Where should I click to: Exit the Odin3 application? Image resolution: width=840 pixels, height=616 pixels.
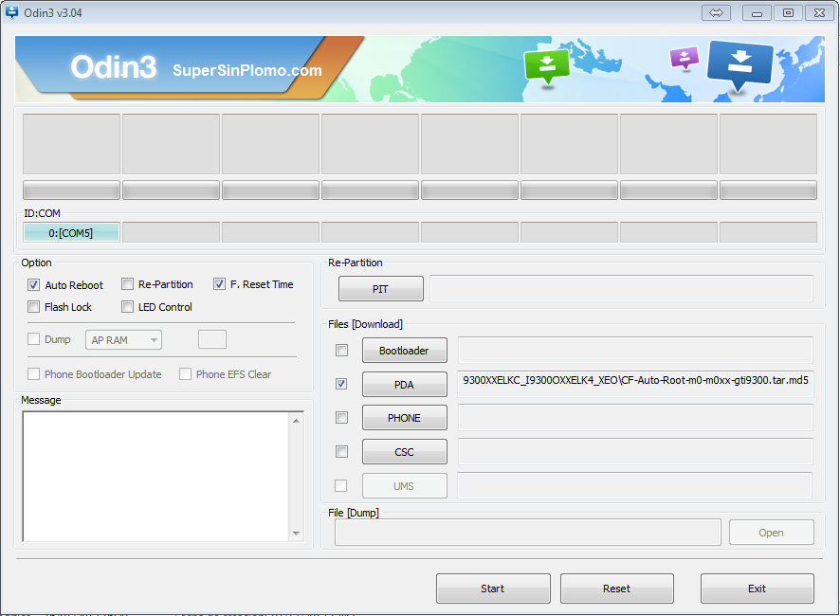click(x=758, y=589)
